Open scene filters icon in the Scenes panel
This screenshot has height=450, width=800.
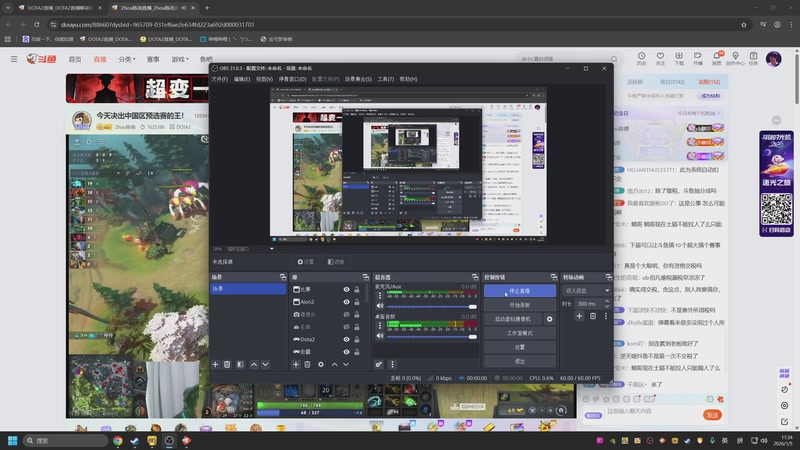pyautogui.click(x=240, y=364)
